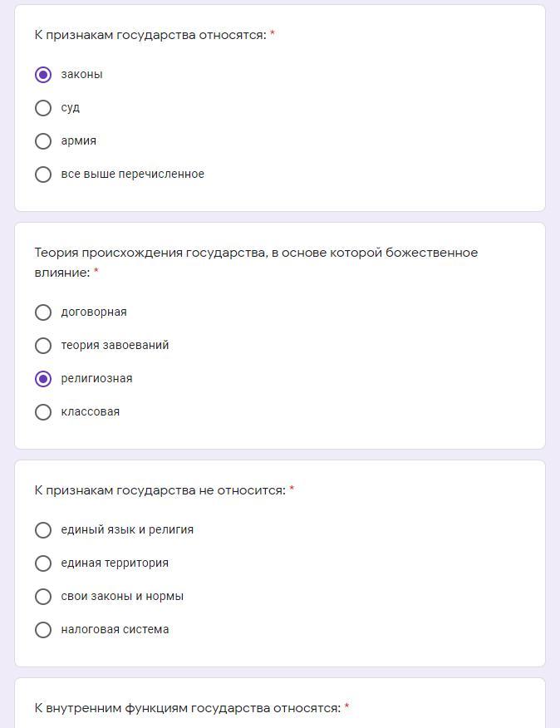
Task: Click the label text 'все выше перечисленное'
Action: pos(132,175)
